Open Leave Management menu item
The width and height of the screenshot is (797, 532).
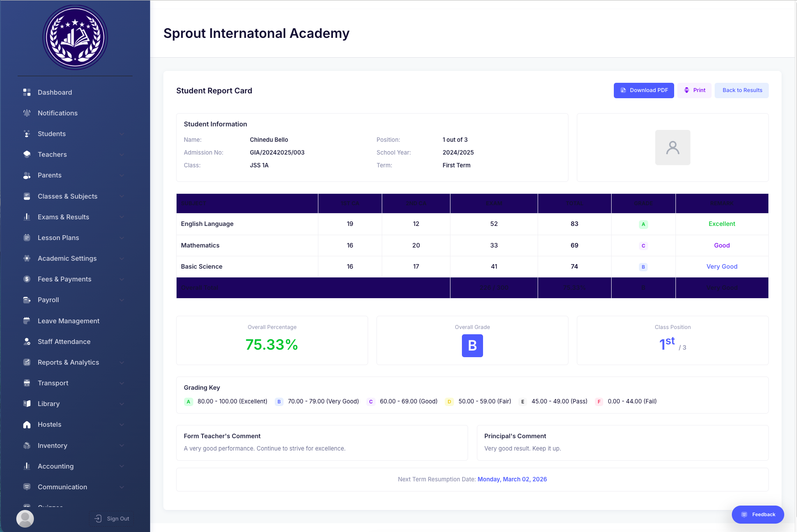(68, 321)
